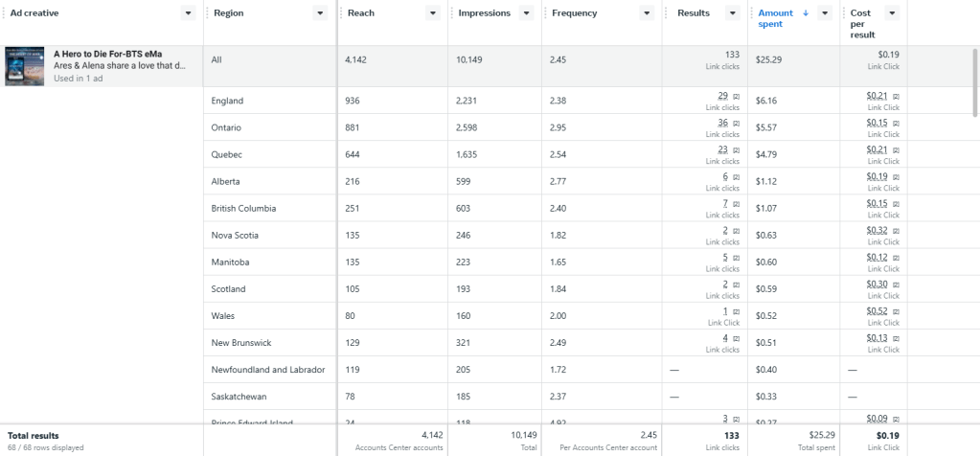980x456 pixels.
Task: Open the Impressions column dropdown
Action: click(x=526, y=13)
